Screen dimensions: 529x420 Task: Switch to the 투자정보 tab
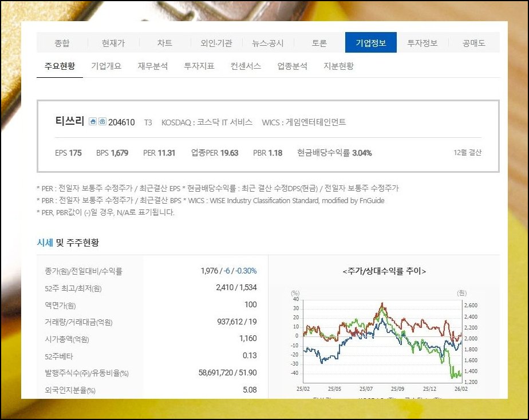tap(423, 43)
